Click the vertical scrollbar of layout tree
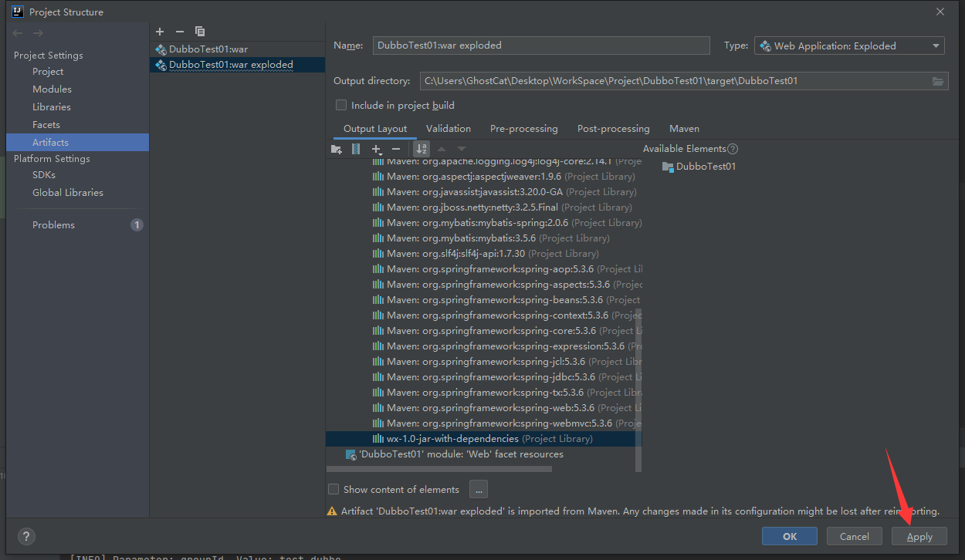 (638, 390)
